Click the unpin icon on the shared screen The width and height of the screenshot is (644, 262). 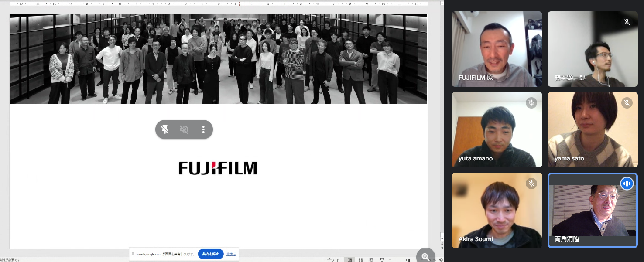tap(165, 129)
